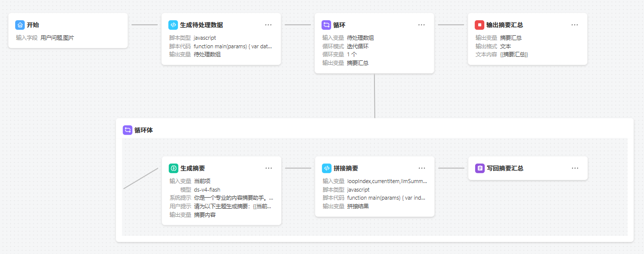Select the 生成摘要 node title
Screen dimensions: 644x254
click(x=192, y=168)
